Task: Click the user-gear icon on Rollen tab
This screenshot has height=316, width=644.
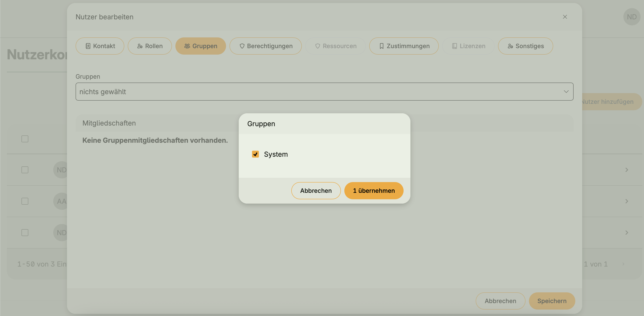Action: 140,46
